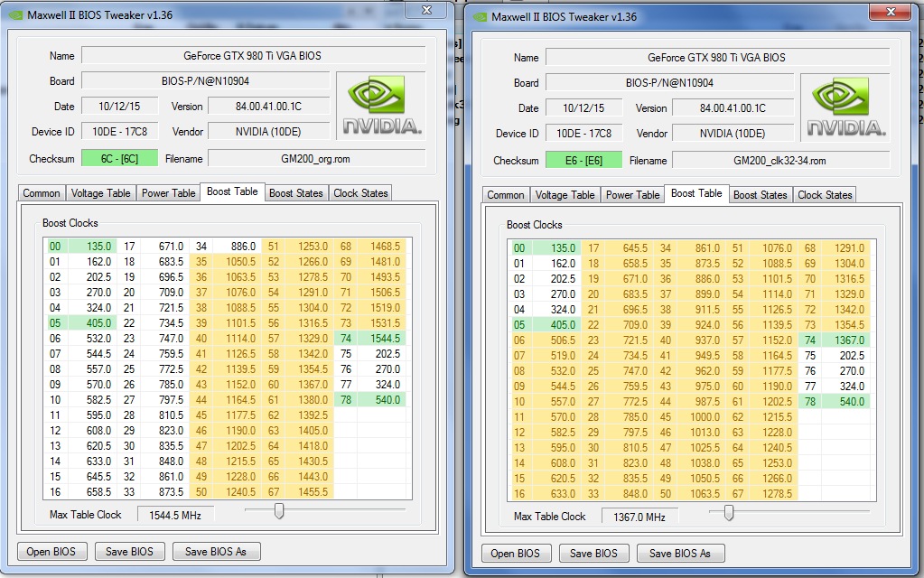The height and width of the screenshot is (578, 924).
Task: Open Common tab in right window
Action: point(506,195)
